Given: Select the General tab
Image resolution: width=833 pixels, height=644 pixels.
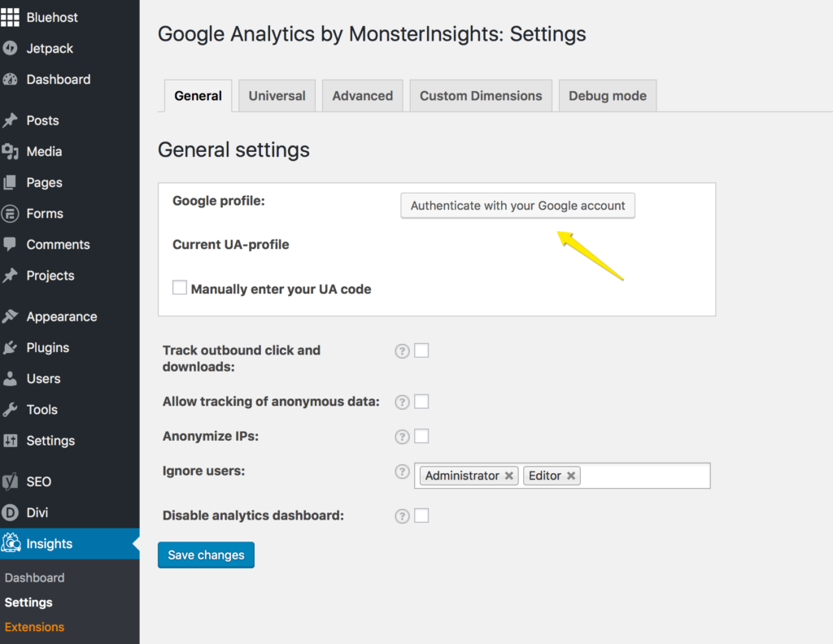Looking at the screenshot, I should click(x=198, y=96).
